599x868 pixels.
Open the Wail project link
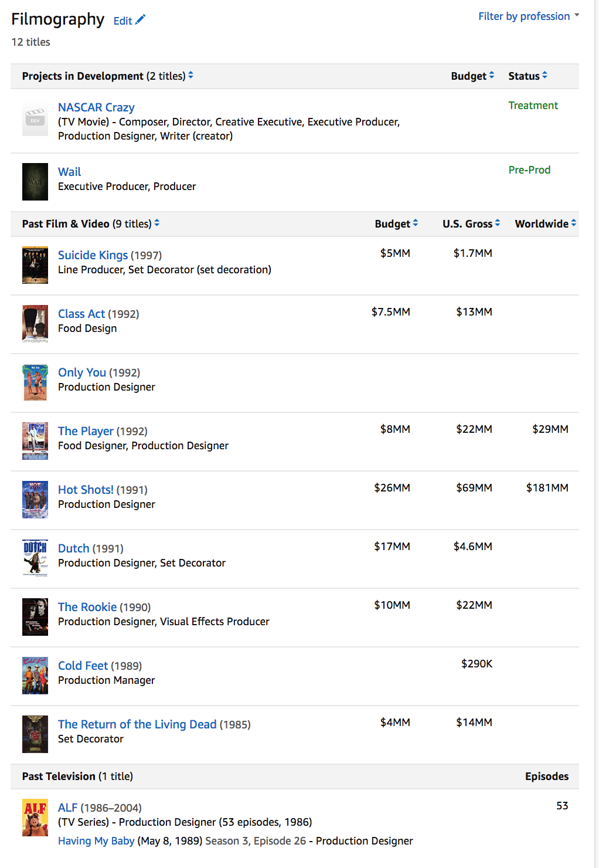coord(69,172)
